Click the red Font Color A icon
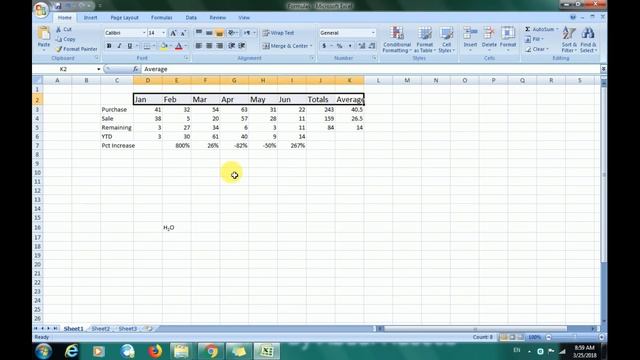Screen dimensions: 640x360 (x=178, y=46)
